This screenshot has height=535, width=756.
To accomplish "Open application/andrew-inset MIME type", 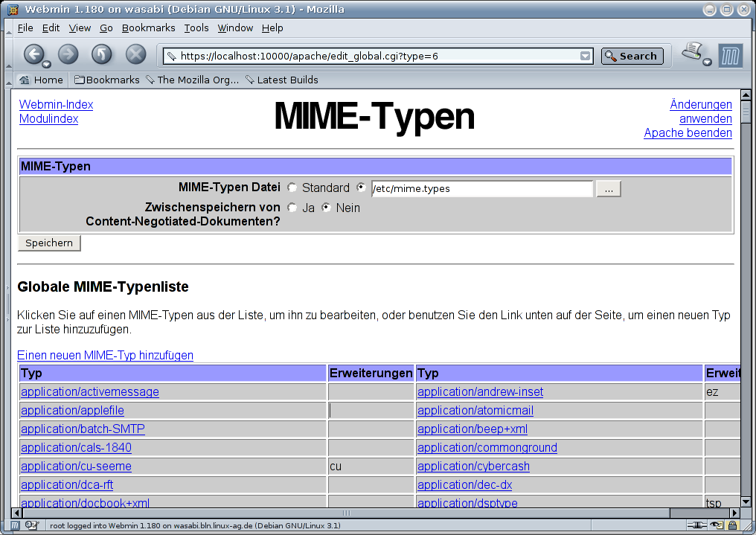I will (480, 392).
